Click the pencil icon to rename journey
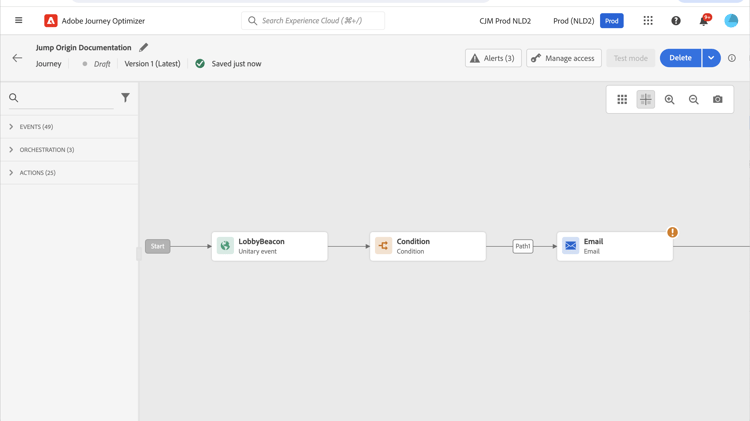 (143, 47)
